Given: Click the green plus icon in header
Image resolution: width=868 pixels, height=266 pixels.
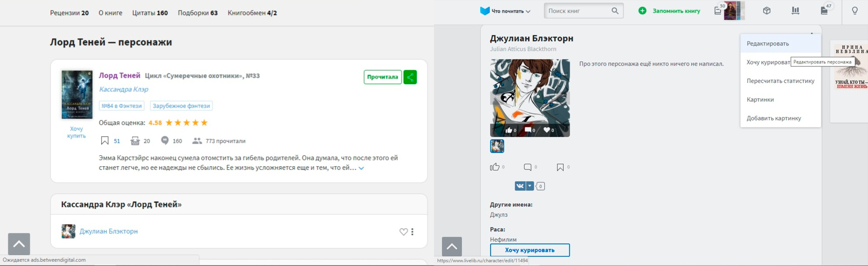Looking at the screenshot, I should [x=643, y=11].
